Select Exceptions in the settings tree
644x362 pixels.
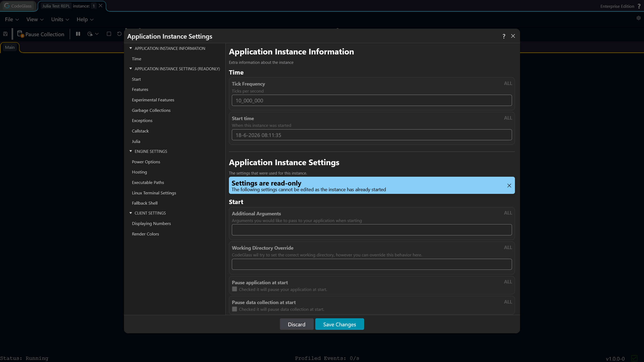point(142,121)
